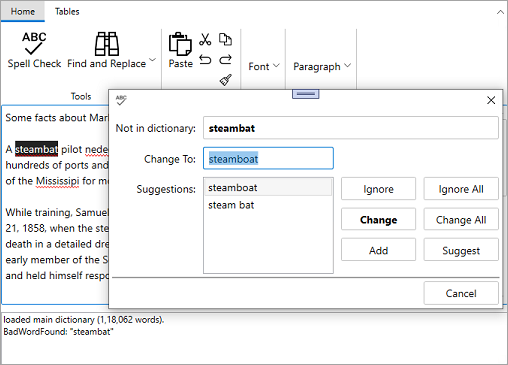Click the highlighted word steambat in document

[36, 149]
